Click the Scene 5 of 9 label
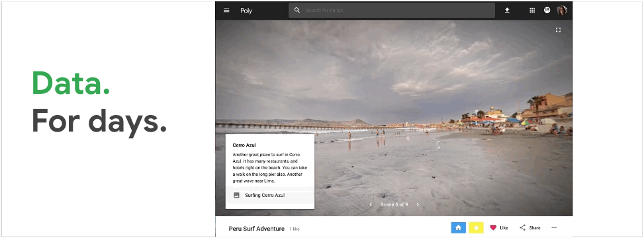Viewport: 644px width, 238px height. pos(394,204)
